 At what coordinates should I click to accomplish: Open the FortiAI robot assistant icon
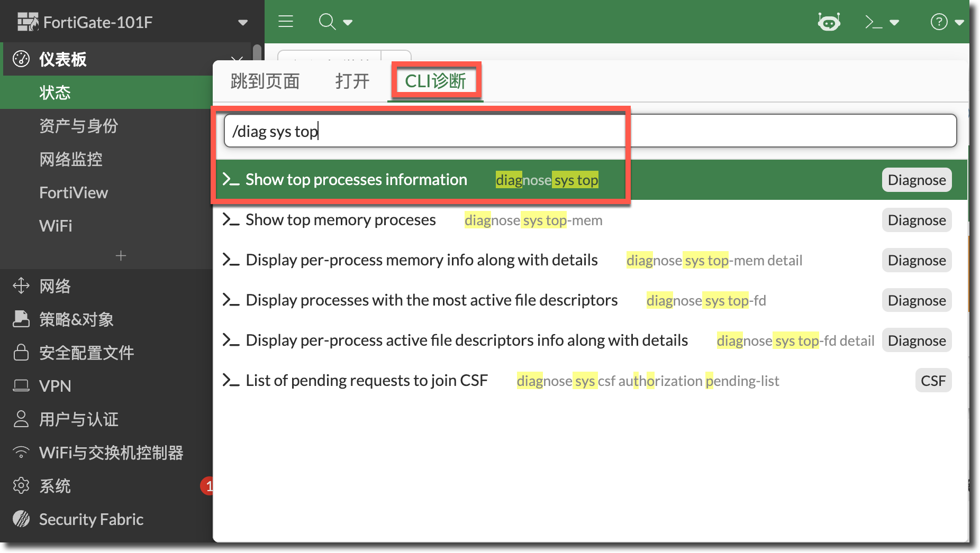[829, 22]
